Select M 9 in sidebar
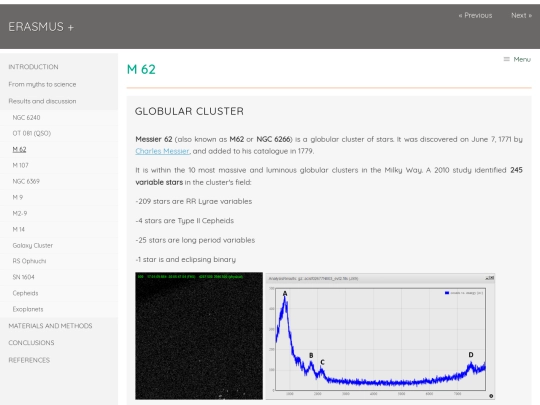The height and width of the screenshot is (405, 540). tap(18, 197)
